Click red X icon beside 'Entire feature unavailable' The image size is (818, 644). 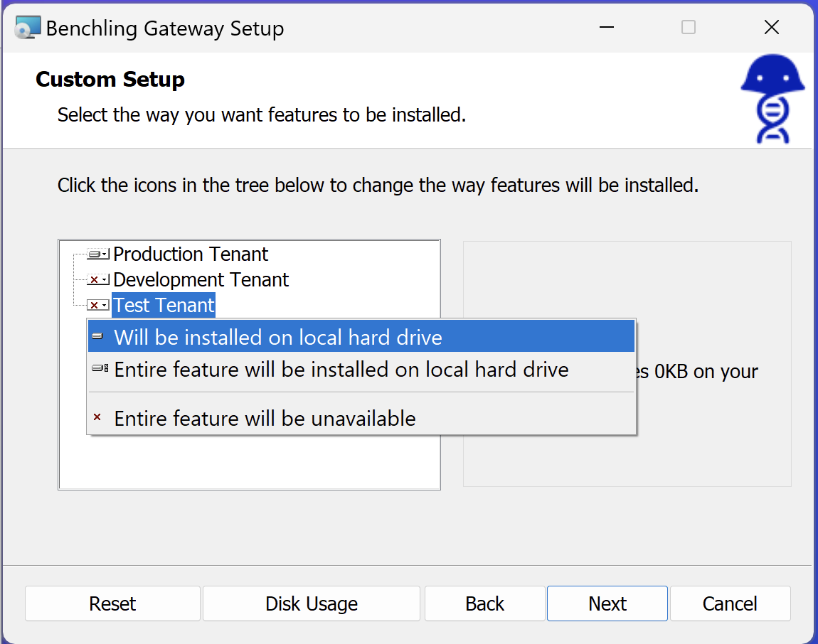click(97, 418)
